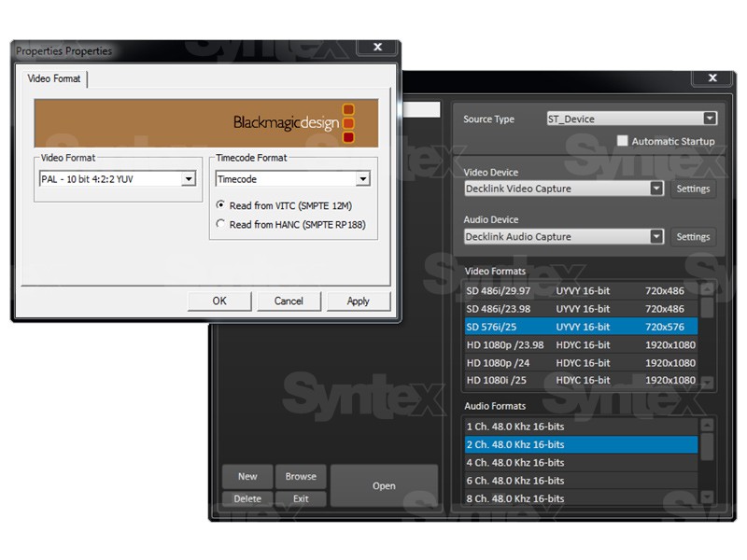Click the large Open button
The width and height of the screenshot is (747, 560).
pos(384,486)
